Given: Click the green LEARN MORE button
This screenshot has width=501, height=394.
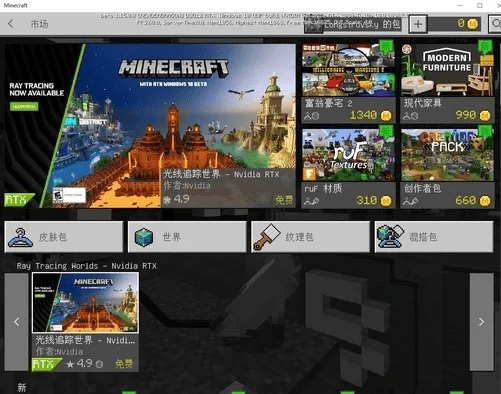Looking at the screenshot, I should [x=24, y=107].
